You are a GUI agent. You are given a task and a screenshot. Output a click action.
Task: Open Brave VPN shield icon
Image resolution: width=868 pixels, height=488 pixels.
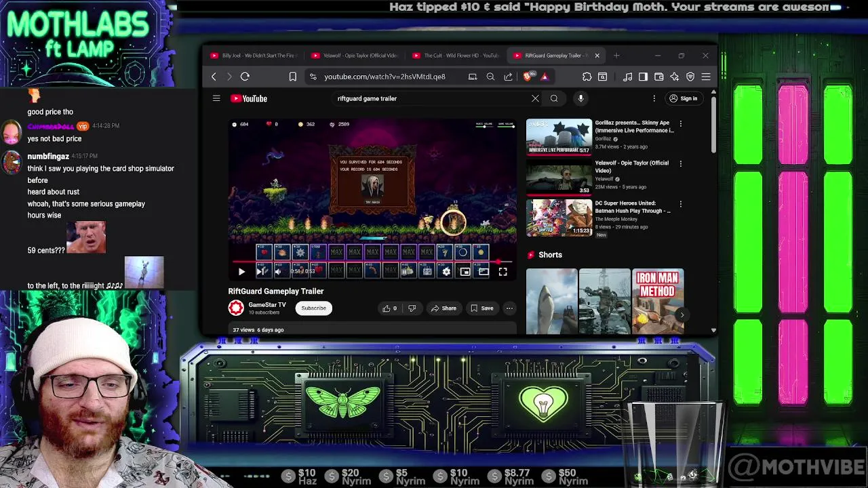tap(690, 77)
